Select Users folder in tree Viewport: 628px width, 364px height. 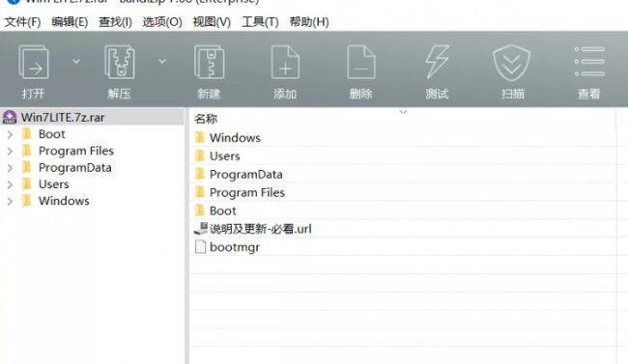54,184
